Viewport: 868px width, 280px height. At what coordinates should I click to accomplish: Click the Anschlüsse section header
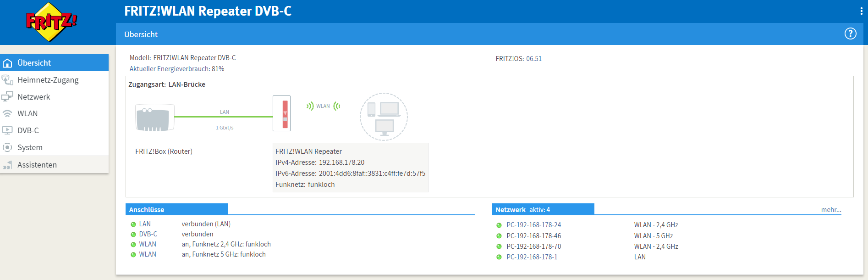(177, 209)
